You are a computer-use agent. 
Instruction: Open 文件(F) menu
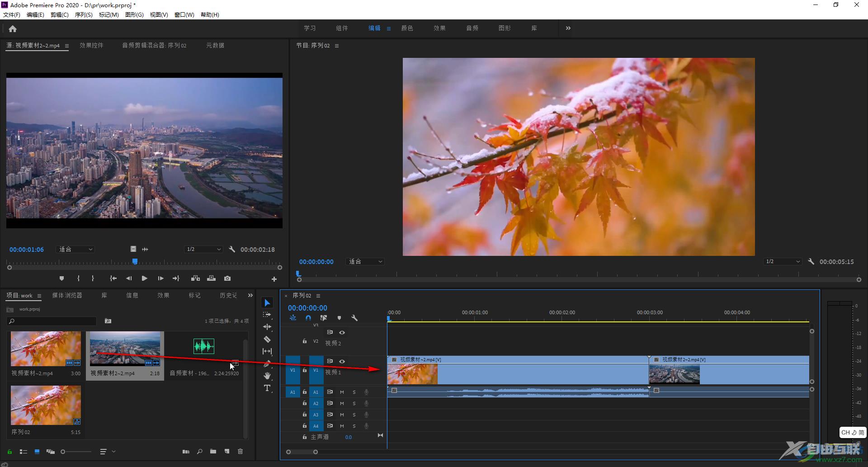pos(12,14)
